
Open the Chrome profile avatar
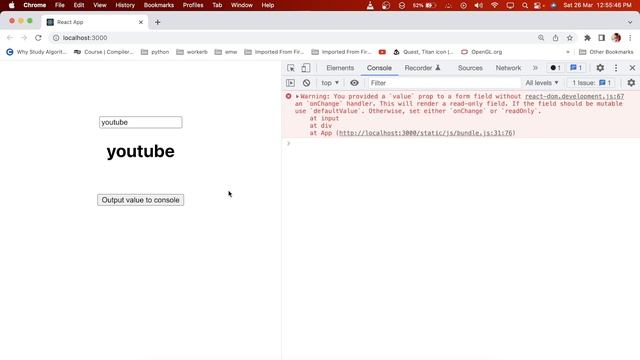pyautogui.click(x=616, y=38)
